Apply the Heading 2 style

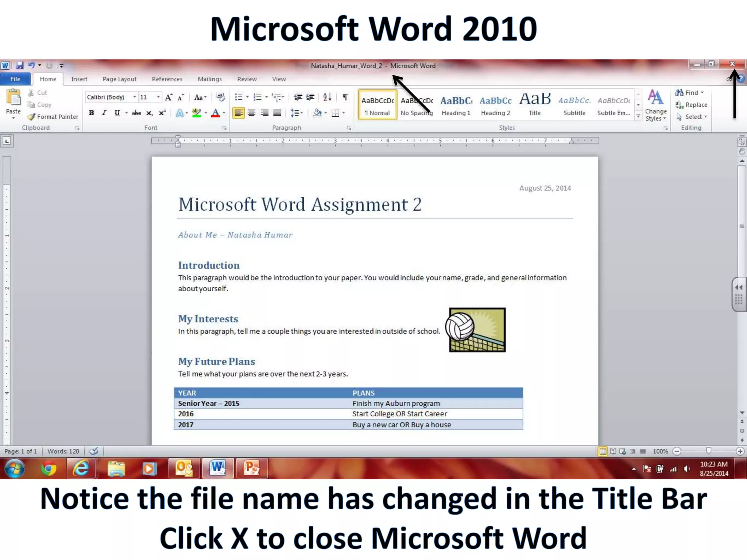point(495,105)
